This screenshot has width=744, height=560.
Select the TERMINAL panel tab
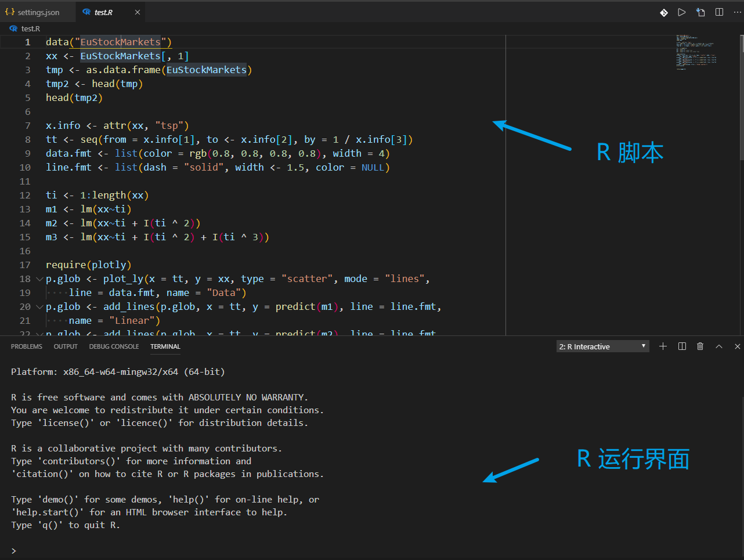coord(165,346)
